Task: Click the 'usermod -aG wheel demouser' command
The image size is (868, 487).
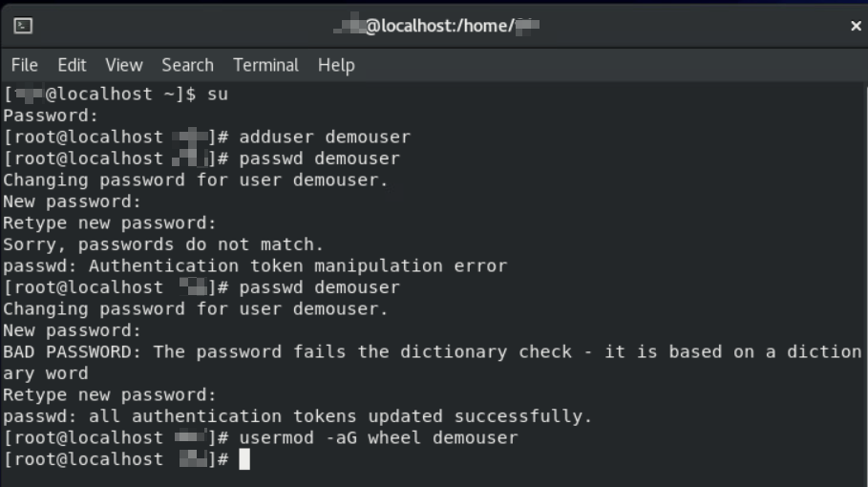Action: (378, 438)
